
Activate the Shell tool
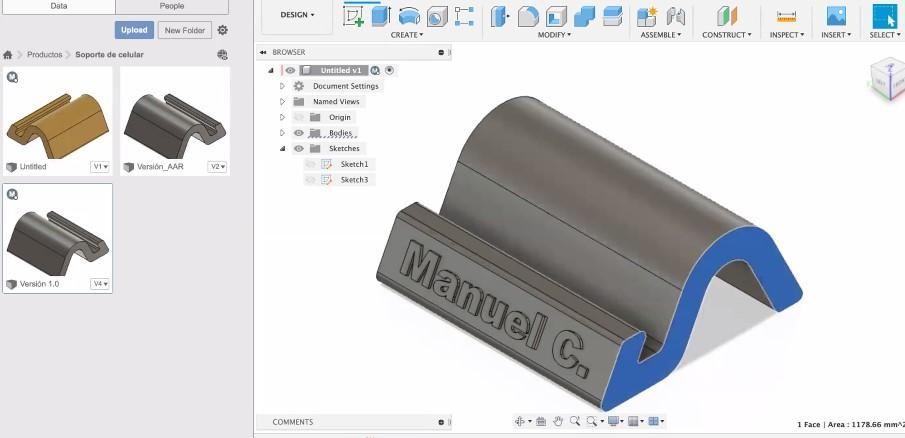click(556, 16)
